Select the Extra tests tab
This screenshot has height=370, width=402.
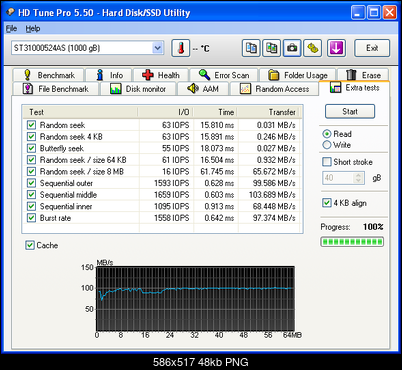pos(354,88)
